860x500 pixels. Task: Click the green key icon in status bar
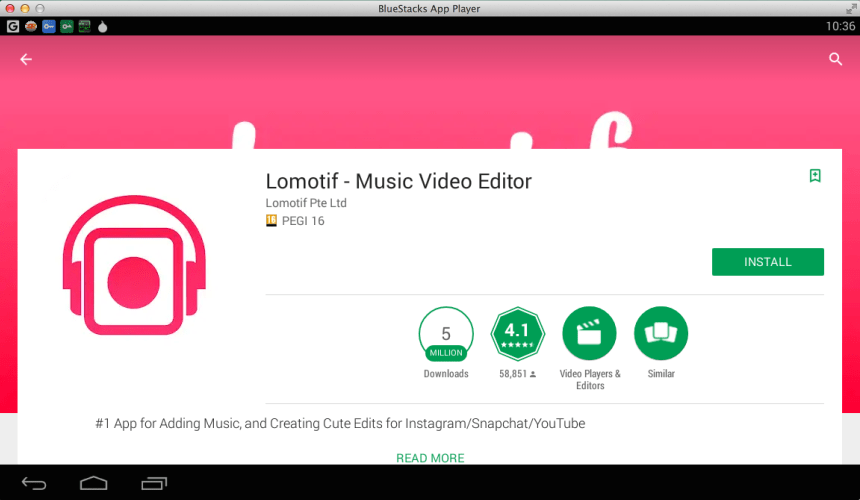pyautogui.click(x=66, y=26)
